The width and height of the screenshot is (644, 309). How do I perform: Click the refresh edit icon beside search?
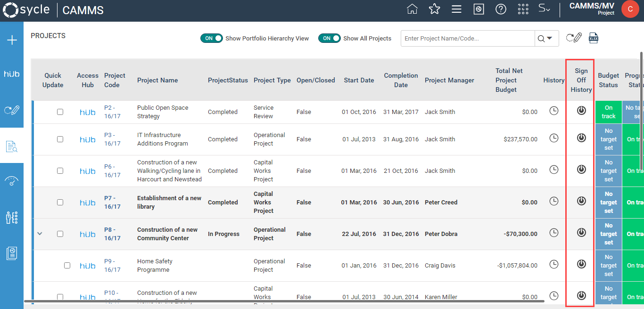[574, 38]
